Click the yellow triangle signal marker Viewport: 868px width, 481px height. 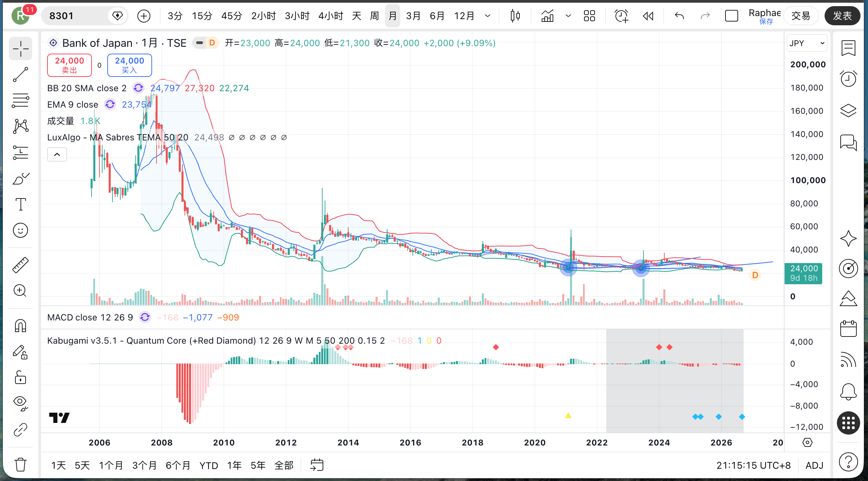(568, 415)
